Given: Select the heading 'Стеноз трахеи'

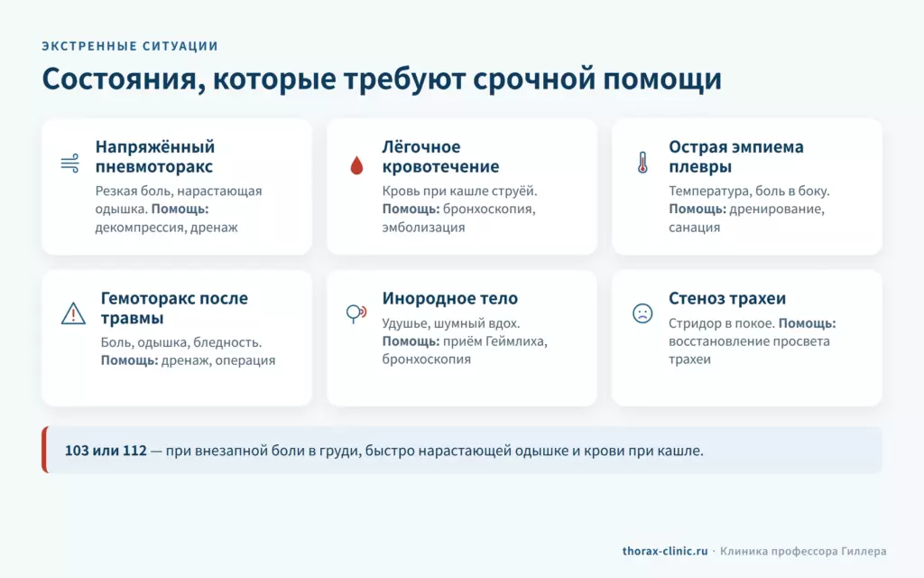Looking at the screenshot, I should point(726,298).
